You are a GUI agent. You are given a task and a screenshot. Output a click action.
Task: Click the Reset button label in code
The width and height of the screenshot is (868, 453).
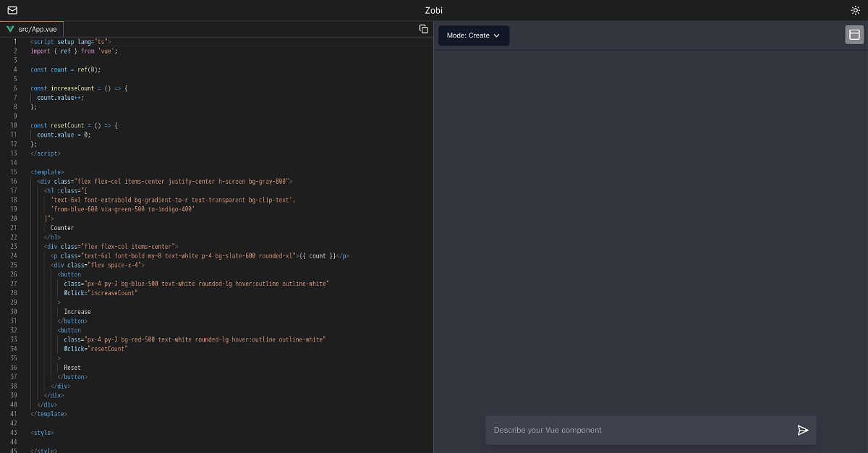click(72, 368)
